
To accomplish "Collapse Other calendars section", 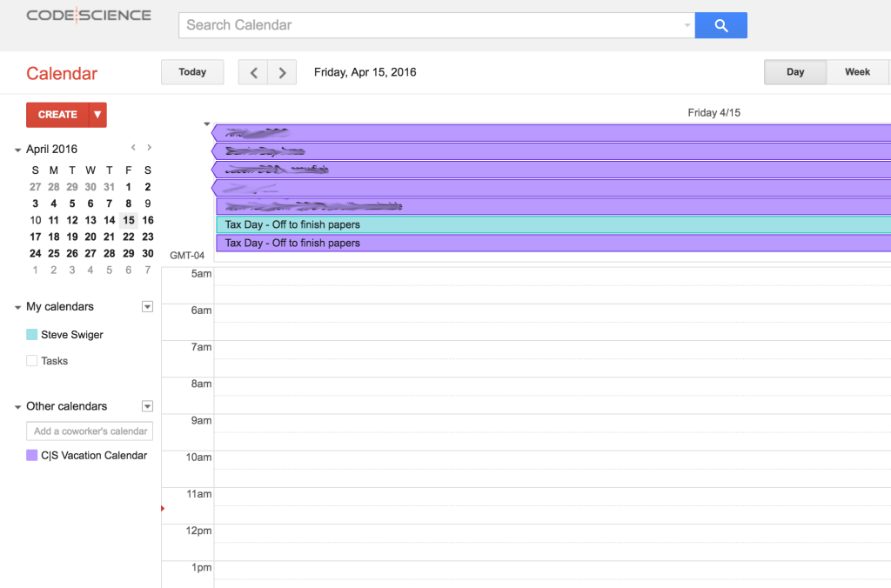I will pos(17,407).
